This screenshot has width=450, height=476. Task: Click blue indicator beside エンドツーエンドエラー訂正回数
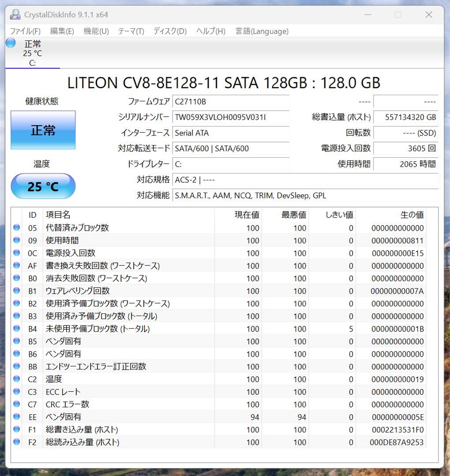click(x=16, y=366)
